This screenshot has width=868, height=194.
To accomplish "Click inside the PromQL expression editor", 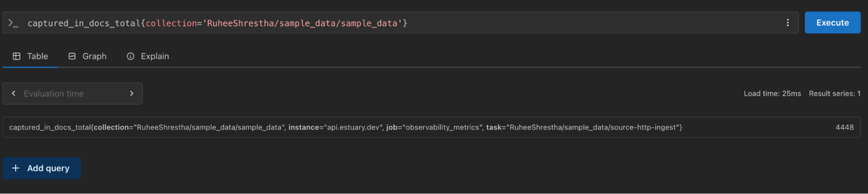I will (x=399, y=23).
